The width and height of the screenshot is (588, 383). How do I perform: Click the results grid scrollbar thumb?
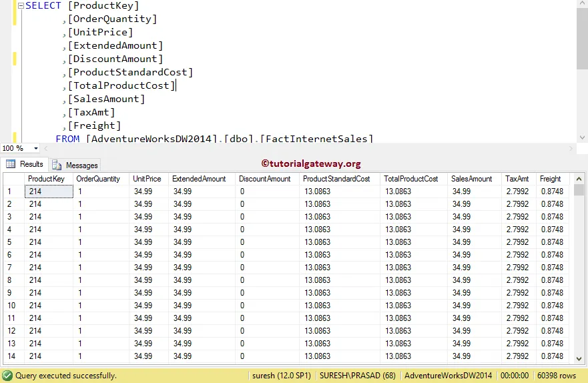pyautogui.click(x=579, y=190)
